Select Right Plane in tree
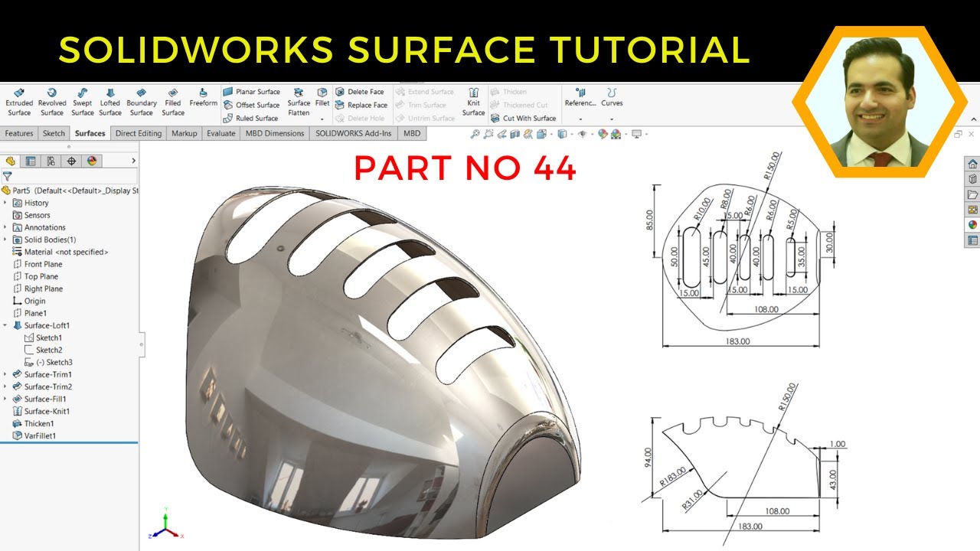The width and height of the screenshot is (980, 551). (x=38, y=289)
